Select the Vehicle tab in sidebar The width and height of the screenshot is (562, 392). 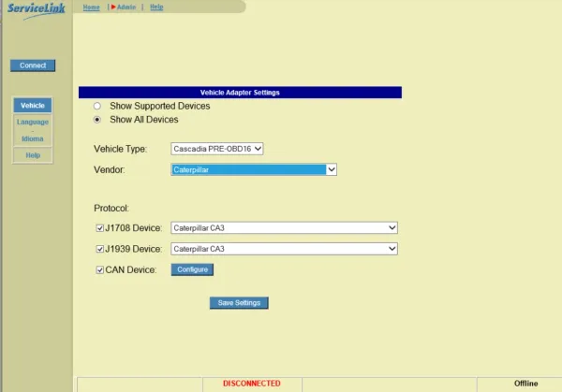pyautogui.click(x=33, y=106)
